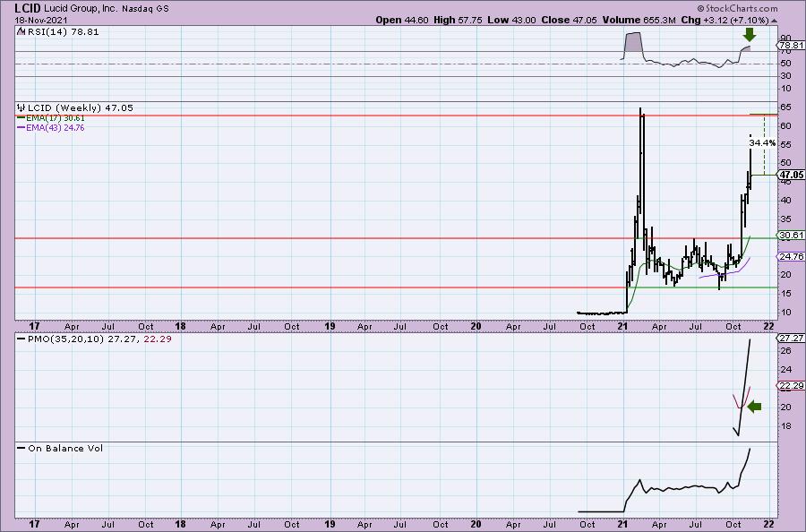Click the Nasdaq GS exchange label
The width and height of the screenshot is (806, 532).
pyautogui.click(x=145, y=9)
